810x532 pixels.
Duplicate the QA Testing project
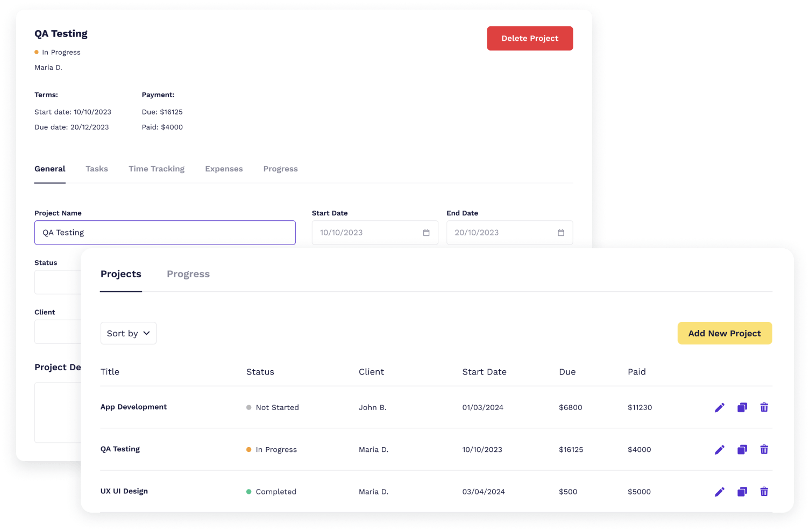[x=742, y=449]
